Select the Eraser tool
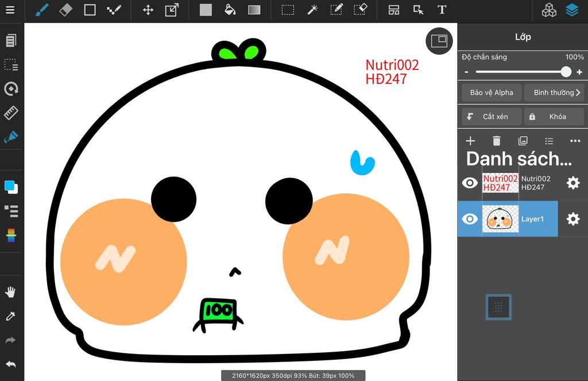The width and height of the screenshot is (588, 381). pos(65,10)
